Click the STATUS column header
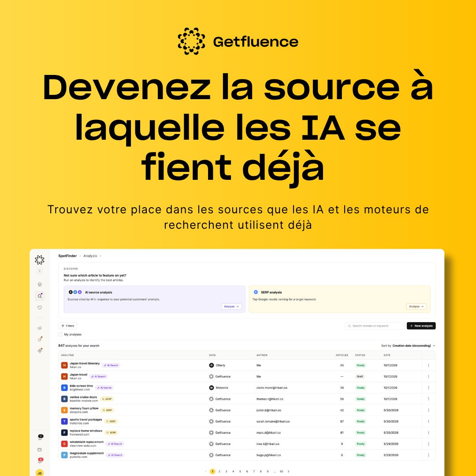The image size is (476, 476). click(360, 355)
